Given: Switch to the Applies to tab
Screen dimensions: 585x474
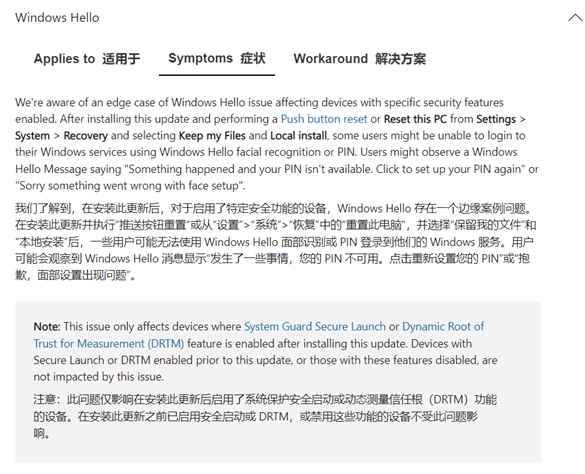Looking at the screenshot, I should tap(87, 59).
